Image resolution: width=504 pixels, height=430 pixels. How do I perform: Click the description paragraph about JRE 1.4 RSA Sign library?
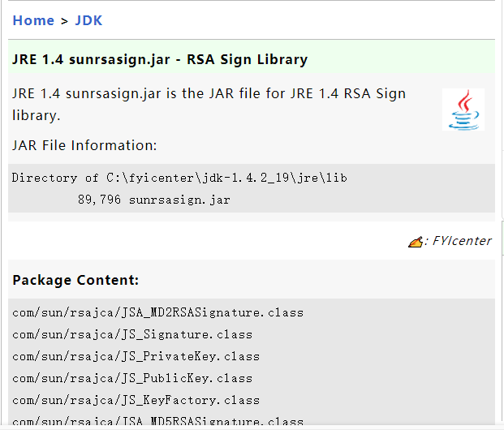pos(209,105)
